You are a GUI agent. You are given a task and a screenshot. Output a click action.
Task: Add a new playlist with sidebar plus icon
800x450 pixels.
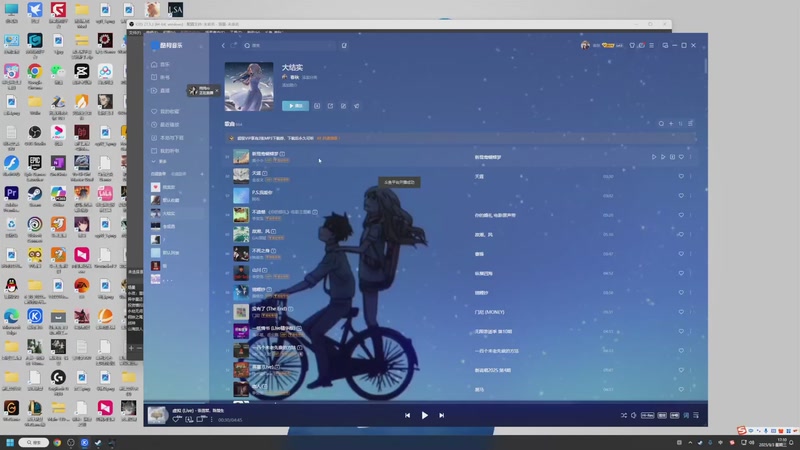click(x=202, y=174)
